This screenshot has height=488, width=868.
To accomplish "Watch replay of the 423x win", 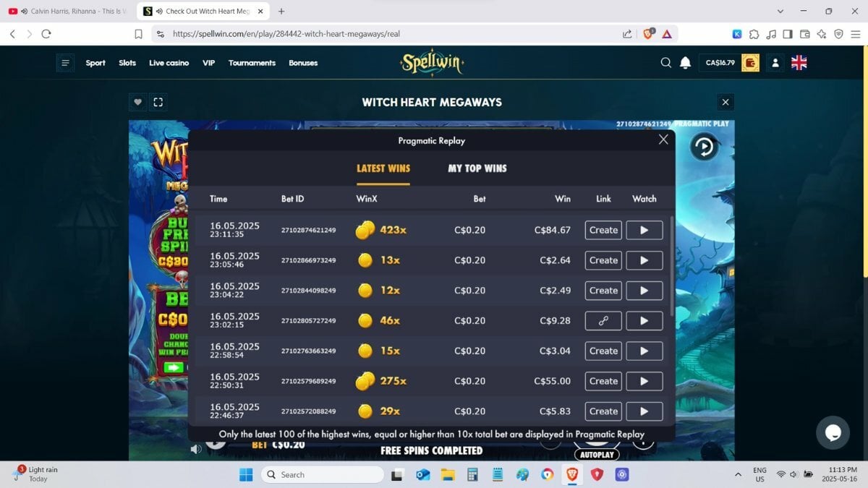I will tap(644, 230).
